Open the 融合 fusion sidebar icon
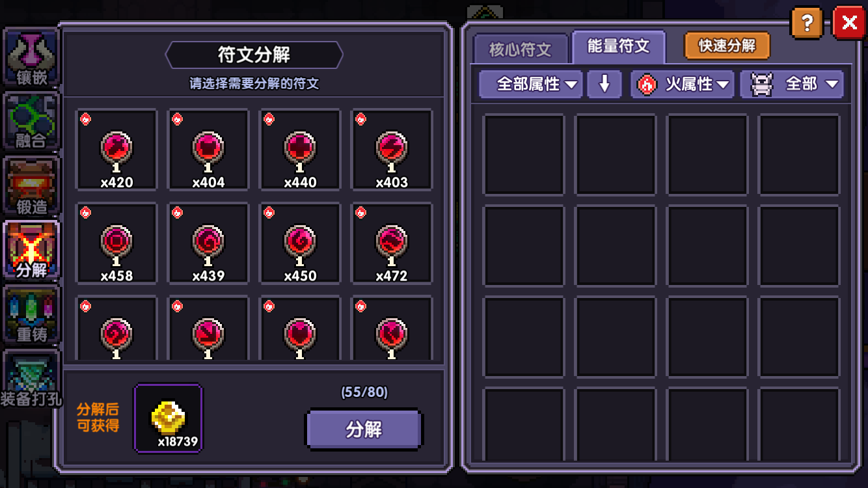Image resolution: width=868 pixels, height=488 pixels. pyautogui.click(x=31, y=122)
